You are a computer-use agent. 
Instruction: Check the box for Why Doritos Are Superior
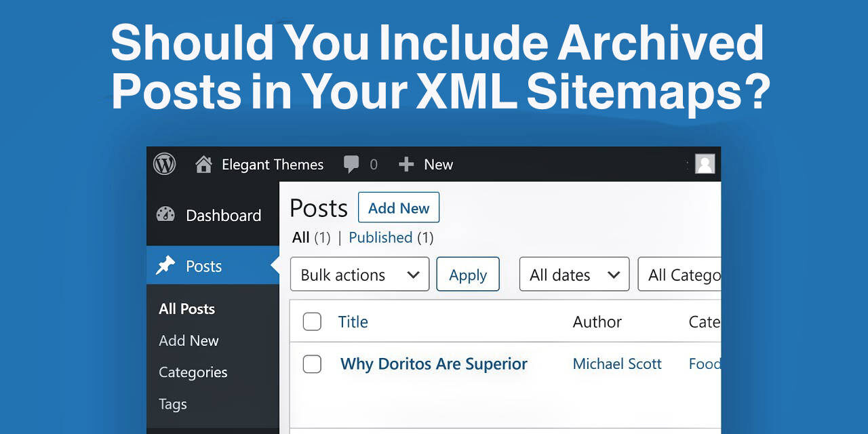(312, 364)
